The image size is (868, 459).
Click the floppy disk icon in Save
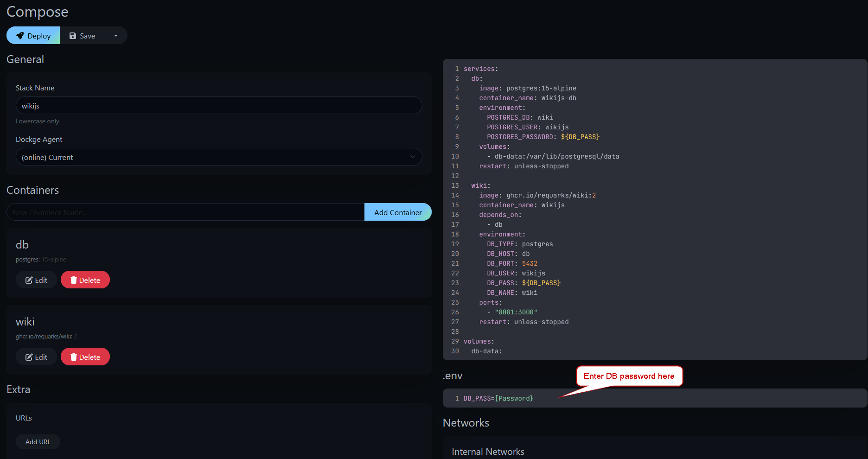point(73,36)
